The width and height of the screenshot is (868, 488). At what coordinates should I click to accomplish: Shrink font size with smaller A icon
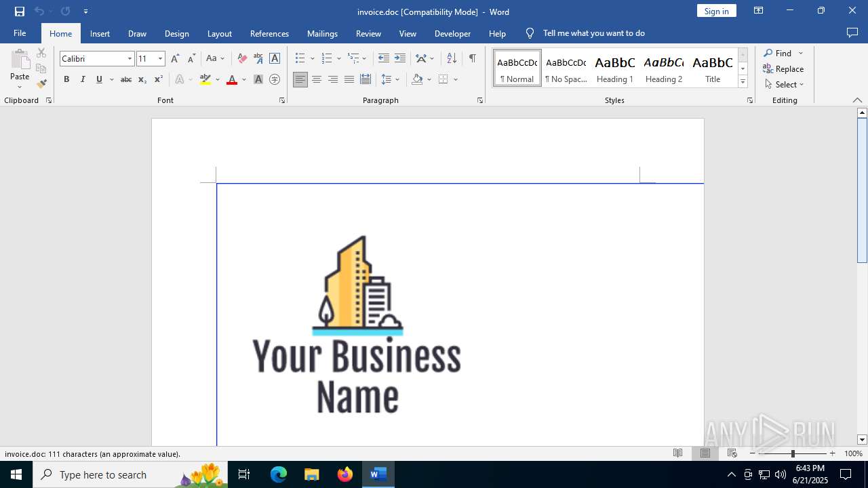191,58
